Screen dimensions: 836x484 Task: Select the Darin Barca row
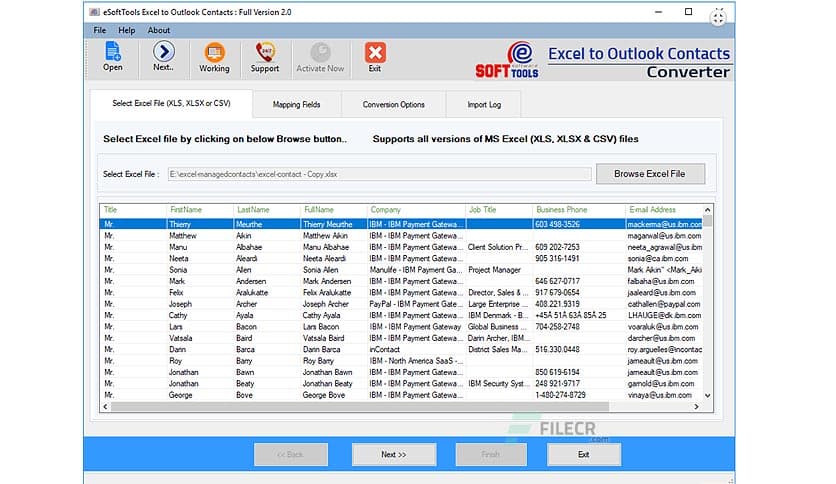click(x=401, y=350)
